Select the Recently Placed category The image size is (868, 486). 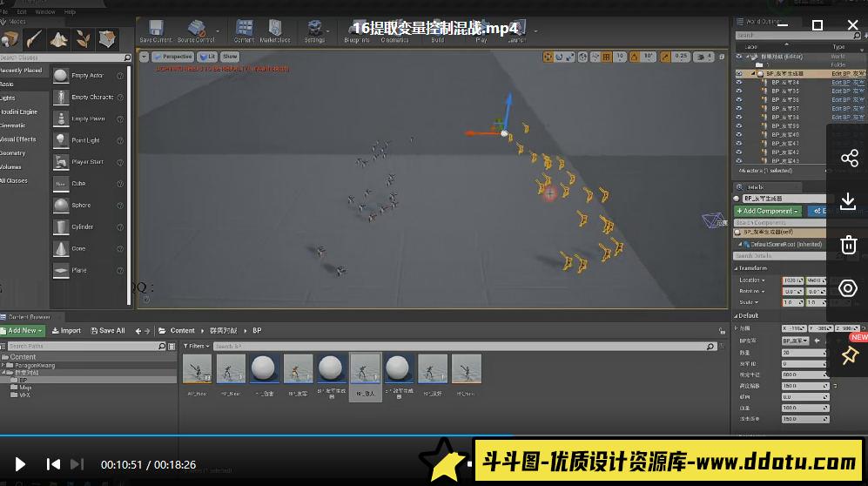pyautogui.click(x=24, y=71)
